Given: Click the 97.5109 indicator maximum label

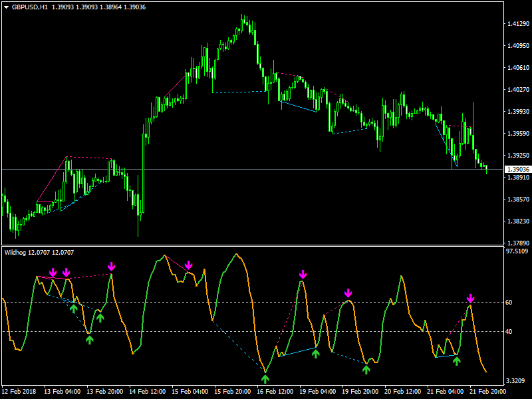Looking at the screenshot, I should tap(517, 251).
